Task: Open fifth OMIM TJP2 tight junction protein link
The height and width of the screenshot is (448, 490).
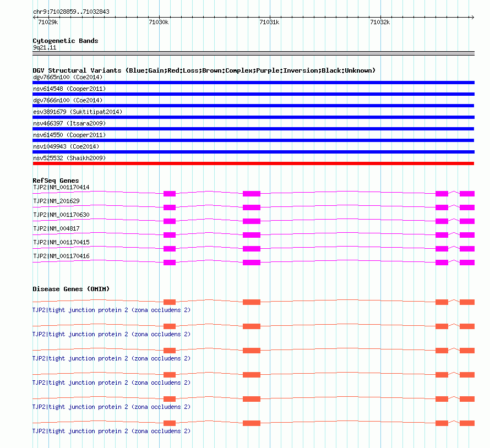Action: tap(112, 407)
